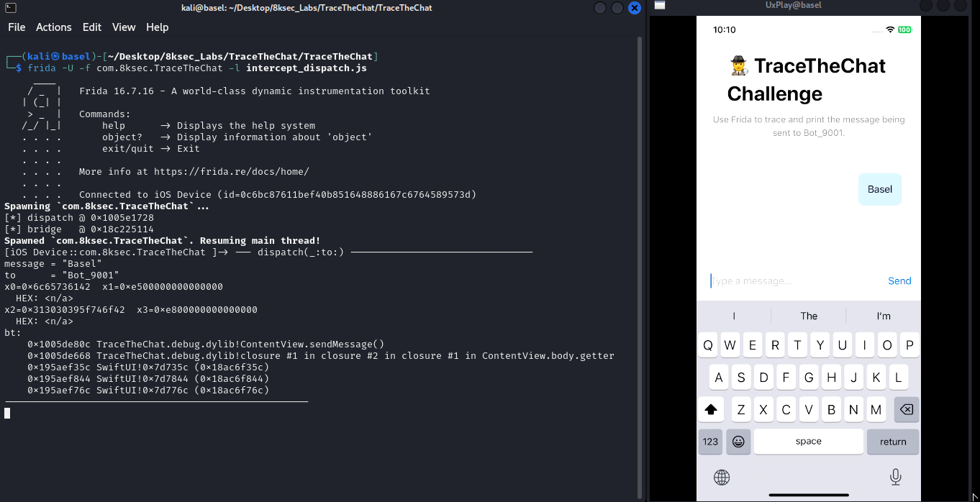The image size is (980, 502).
Task: Tap the E key
Action: pos(753,345)
